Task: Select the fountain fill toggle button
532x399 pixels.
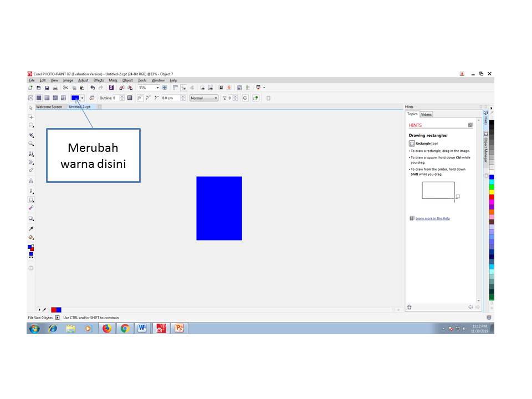Action: click(47, 98)
